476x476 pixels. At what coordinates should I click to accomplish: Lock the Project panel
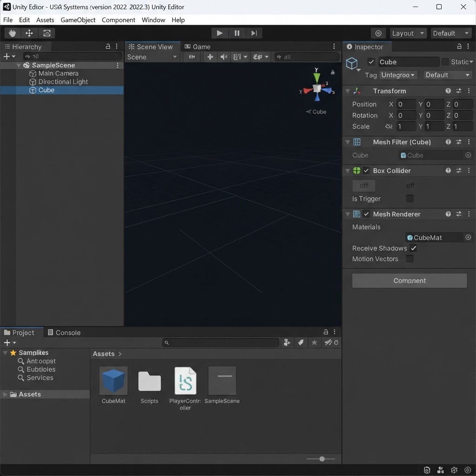point(326,332)
